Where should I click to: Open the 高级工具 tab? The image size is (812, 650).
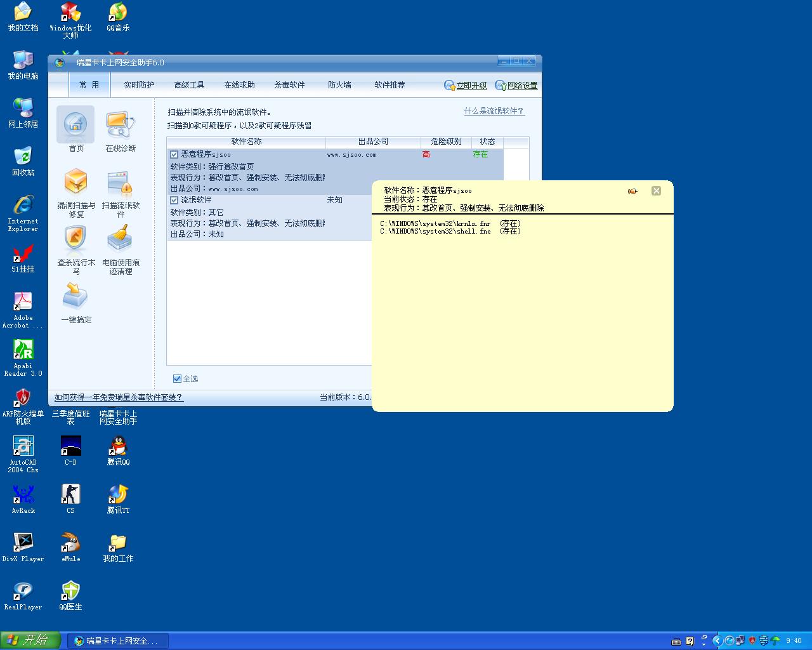[189, 85]
